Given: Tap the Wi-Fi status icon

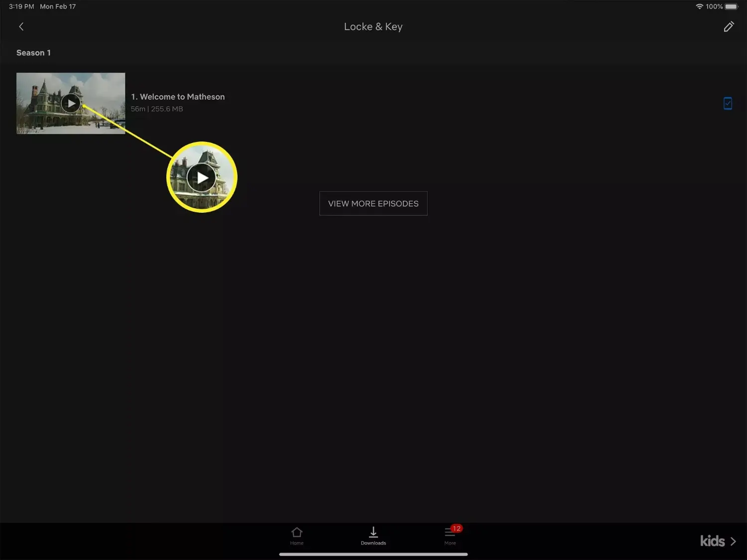Looking at the screenshot, I should pyautogui.click(x=699, y=6).
